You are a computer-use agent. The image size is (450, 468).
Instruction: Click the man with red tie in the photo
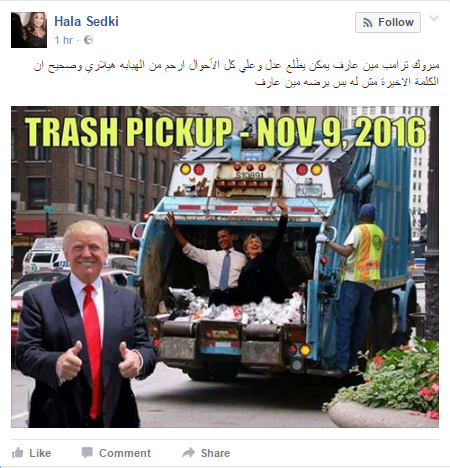pos(85,325)
